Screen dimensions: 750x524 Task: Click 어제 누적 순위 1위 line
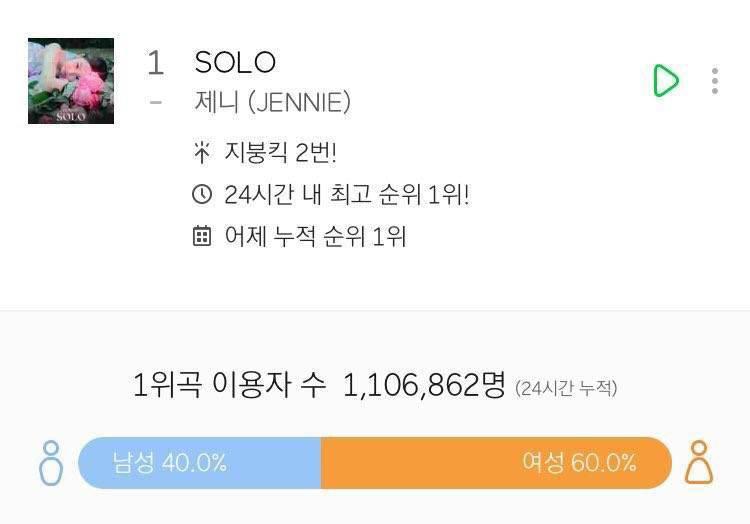click(315, 236)
